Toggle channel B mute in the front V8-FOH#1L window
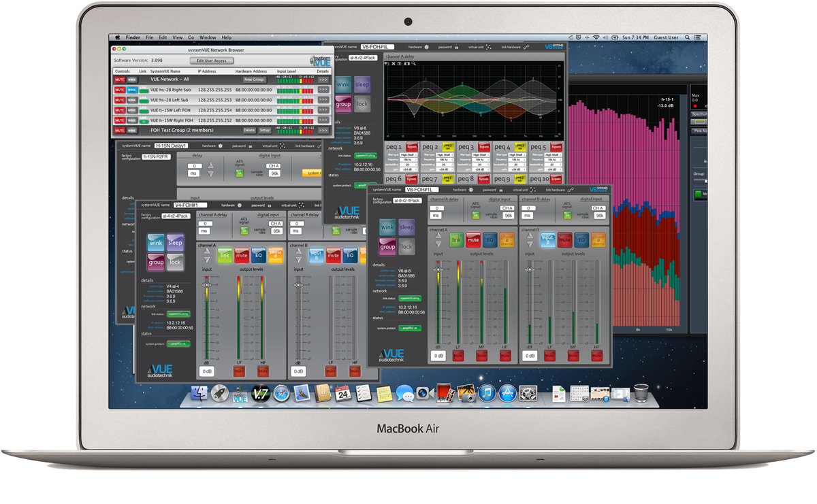 [565, 239]
